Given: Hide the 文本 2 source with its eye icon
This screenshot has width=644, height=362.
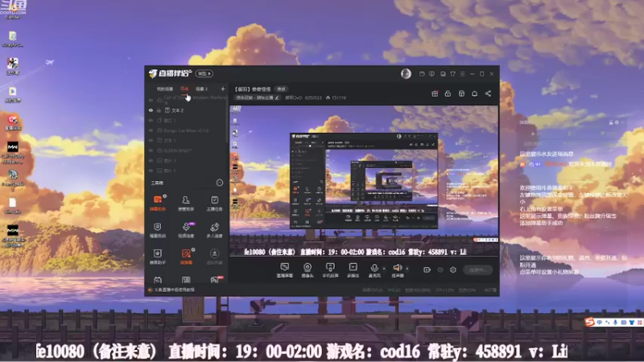Looking at the screenshot, I should 151,110.
